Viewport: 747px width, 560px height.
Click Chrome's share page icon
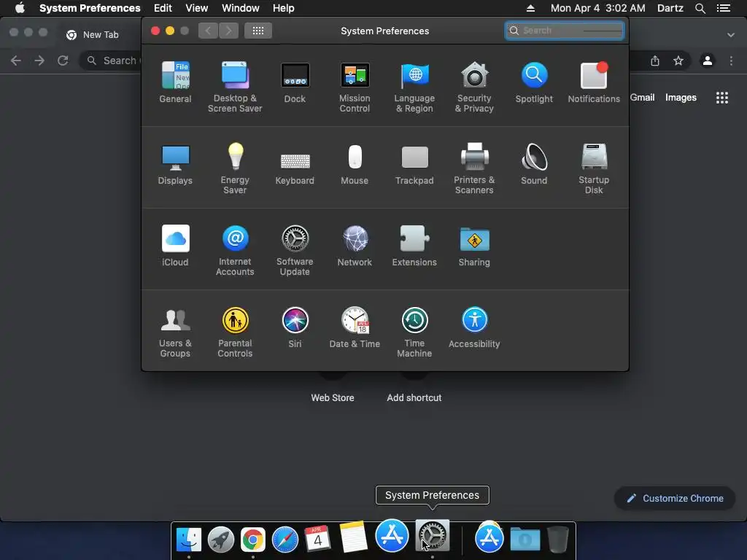(655, 61)
